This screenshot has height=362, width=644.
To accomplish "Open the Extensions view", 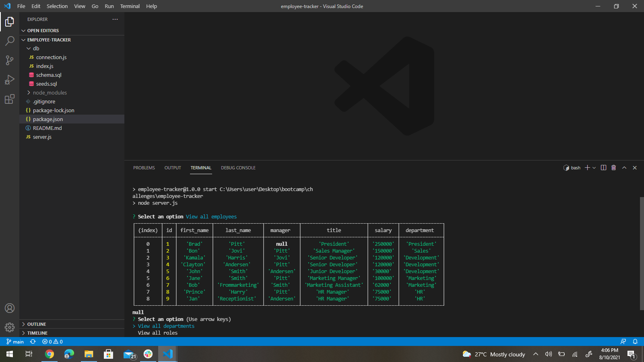I will point(10,99).
